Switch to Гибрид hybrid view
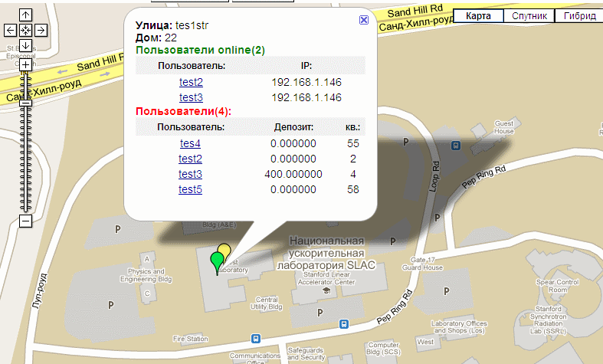The height and width of the screenshot is (364, 603). pyautogui.click(x=579, y=16)
